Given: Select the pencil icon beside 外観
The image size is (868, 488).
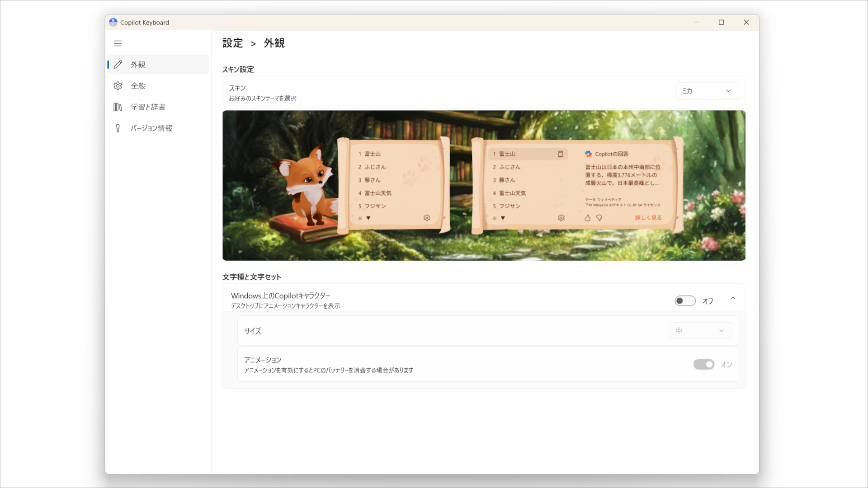Looking at the screenshot, I should pyautogui.click(x=118, y=64).
